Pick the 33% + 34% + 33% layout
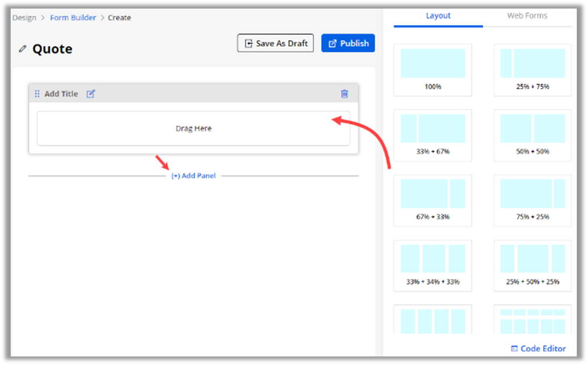588x365 pixels. 432,265
